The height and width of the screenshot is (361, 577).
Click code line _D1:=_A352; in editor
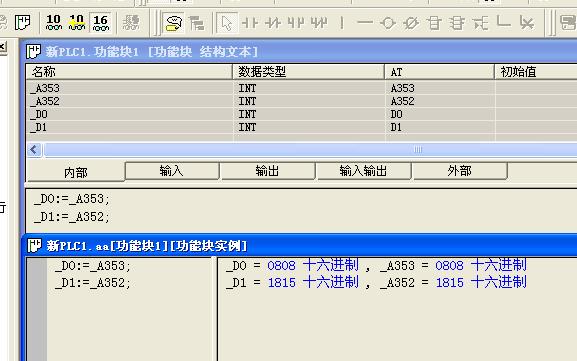[x=72, y=217]
